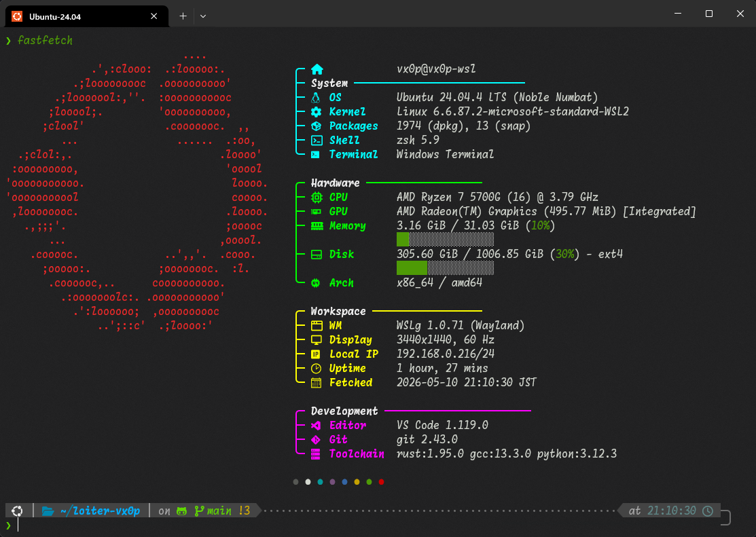Viewport: 756px width, 537px height.
Task: Click VS Code 1.119.0 text
Action: coord(442,425)
